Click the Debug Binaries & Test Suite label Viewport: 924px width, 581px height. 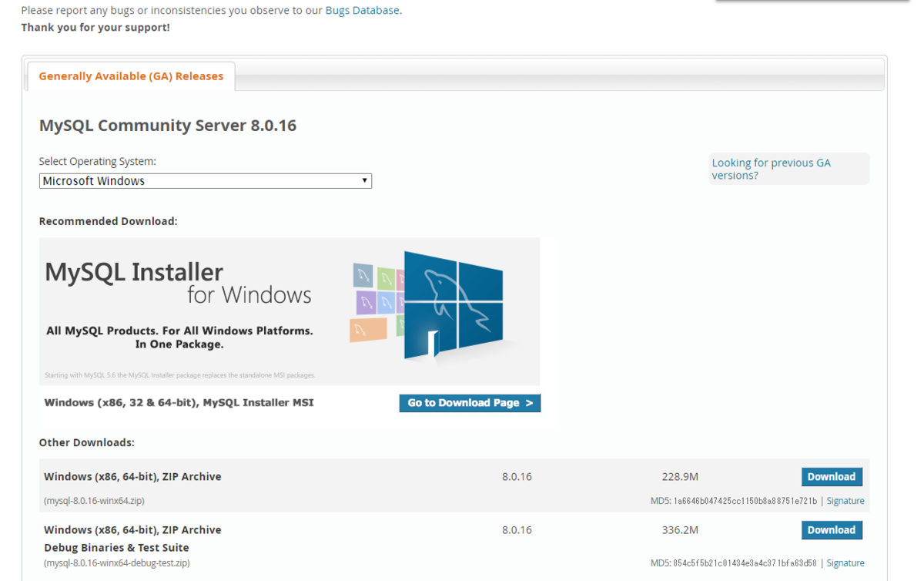[116, 548]
